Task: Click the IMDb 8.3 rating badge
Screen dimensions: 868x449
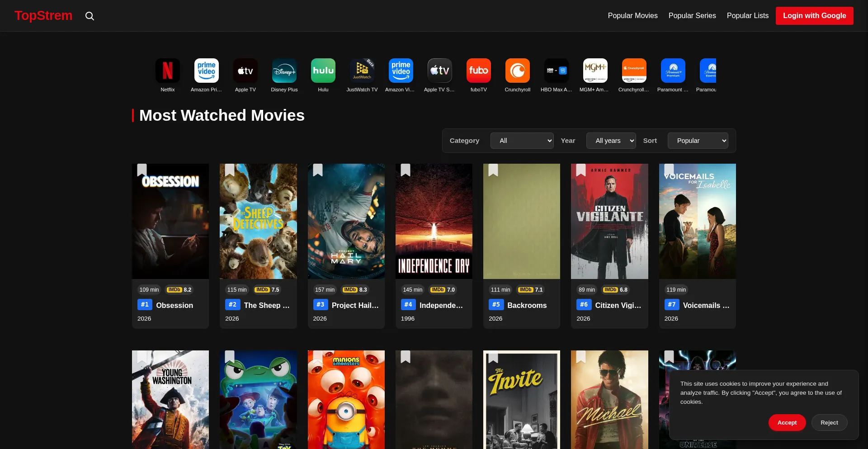Action: coord(355,290)
